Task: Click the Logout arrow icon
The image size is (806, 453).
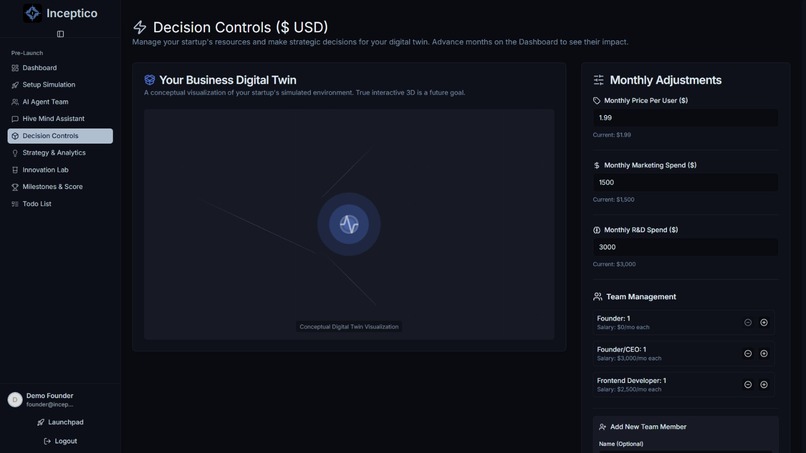Action: [47, 441]
